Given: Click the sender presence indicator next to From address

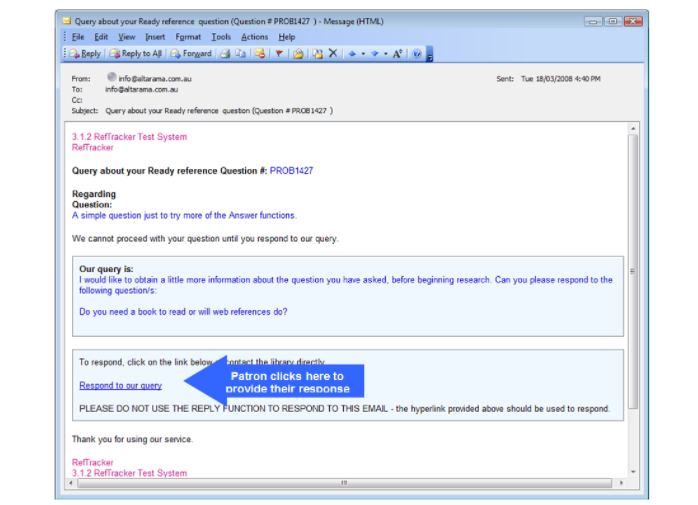Looking at the screenshot, I should tap(111, 77).
